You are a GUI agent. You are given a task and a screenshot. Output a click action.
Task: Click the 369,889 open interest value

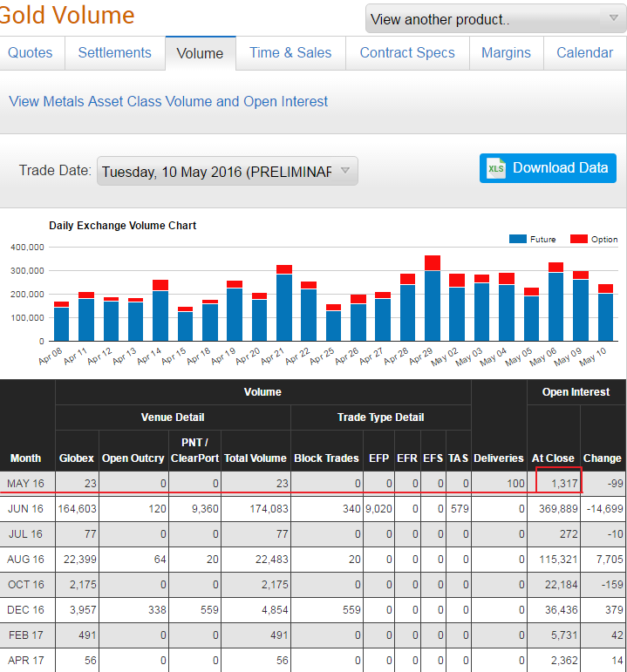click(558, 509)
